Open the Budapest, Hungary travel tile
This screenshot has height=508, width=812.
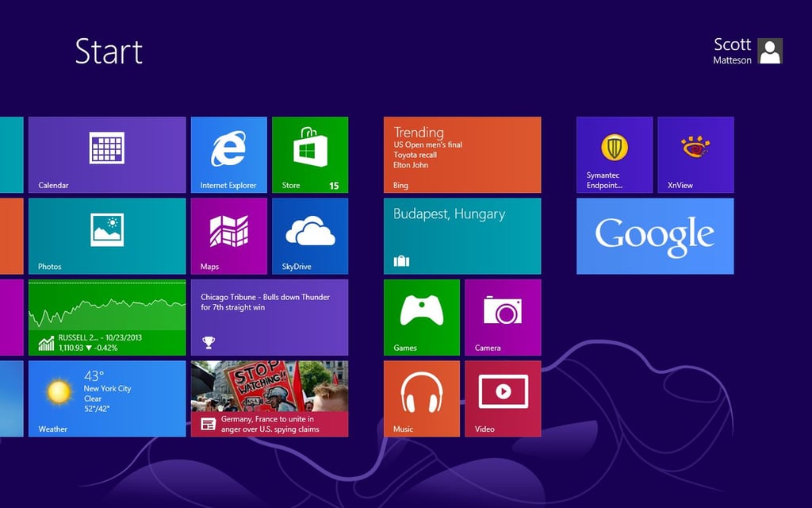pyautogui.click(x=462, y=237)
